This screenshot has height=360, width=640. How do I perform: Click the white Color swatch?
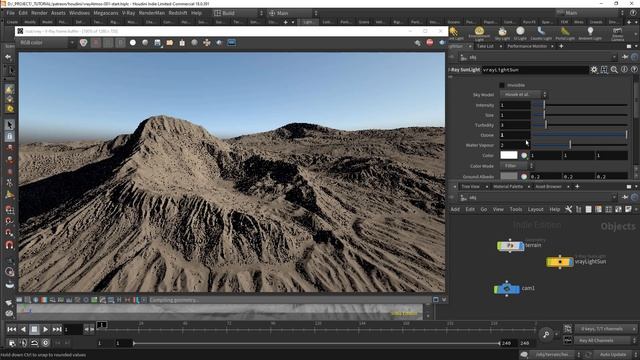point(509,155)
